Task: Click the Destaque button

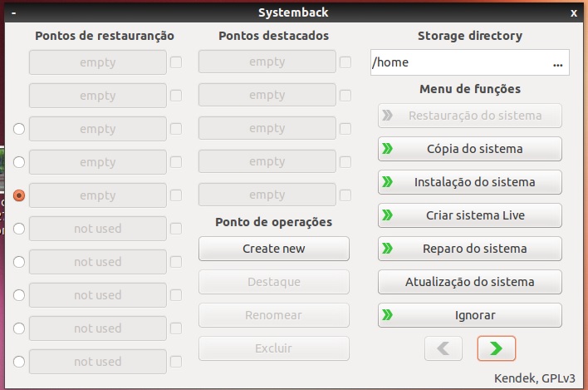Action: [x=274, y=282]
